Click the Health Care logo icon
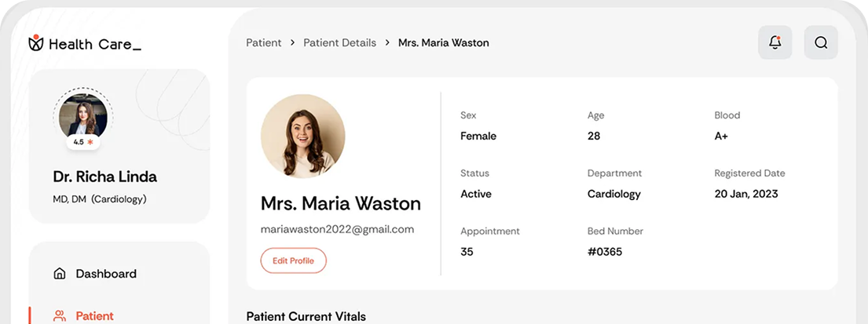Viewport: 868px width, 324px height. point(35,44)
